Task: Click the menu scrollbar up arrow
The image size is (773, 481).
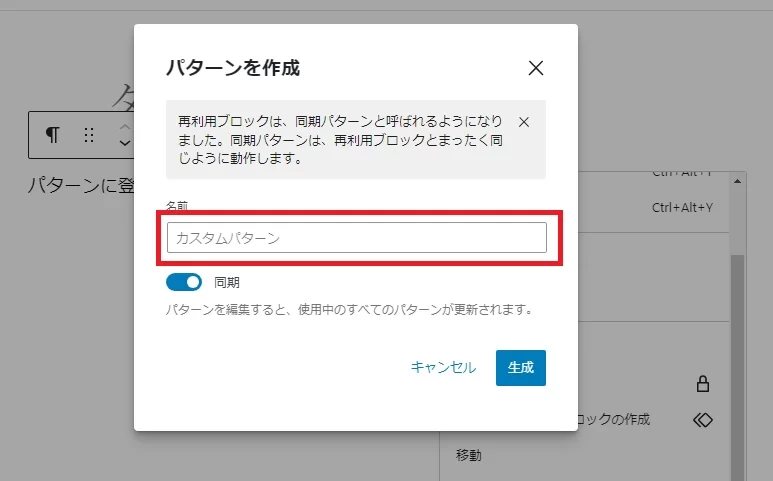Action: [738, 181]
